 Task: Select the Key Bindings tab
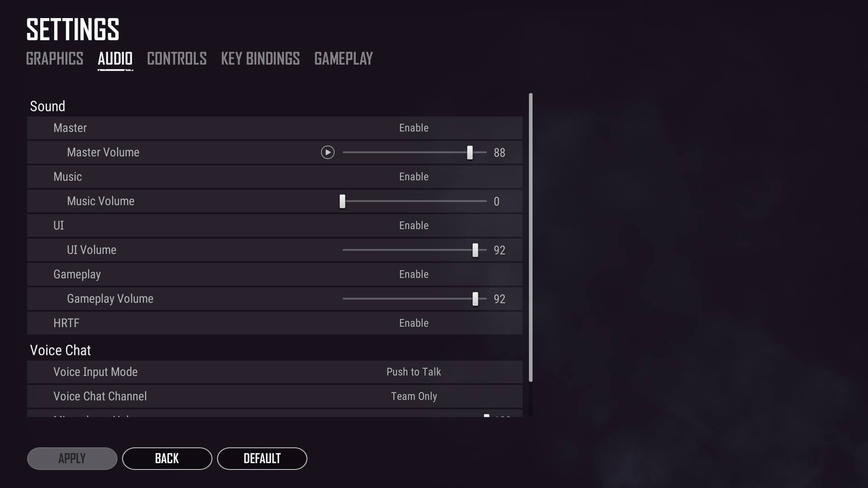click(260, 58)
